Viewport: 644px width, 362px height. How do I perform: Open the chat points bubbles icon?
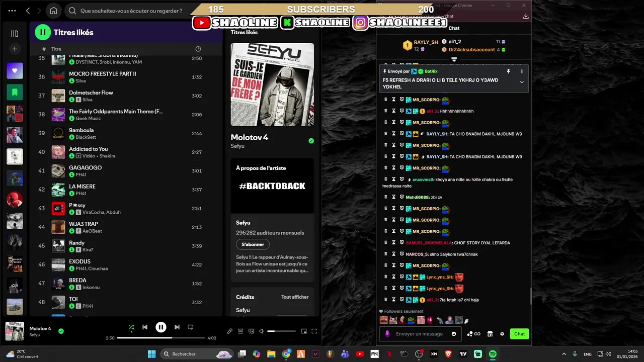tap(469, 334)
